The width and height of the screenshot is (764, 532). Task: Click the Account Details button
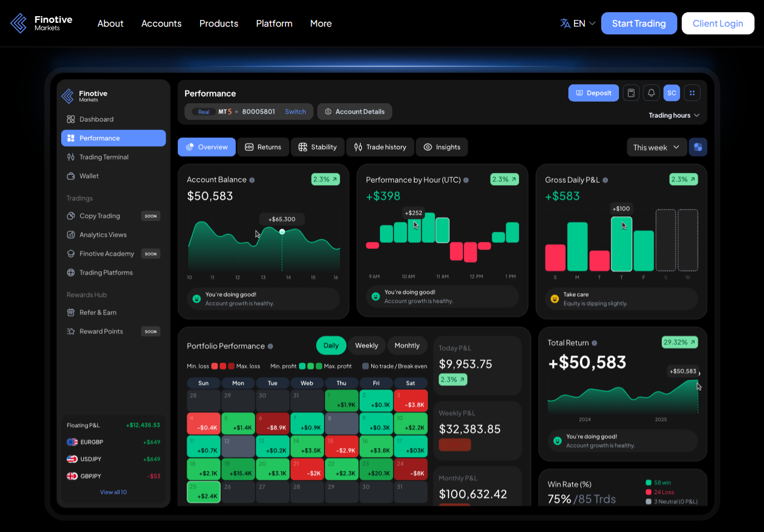coord(354,112)
